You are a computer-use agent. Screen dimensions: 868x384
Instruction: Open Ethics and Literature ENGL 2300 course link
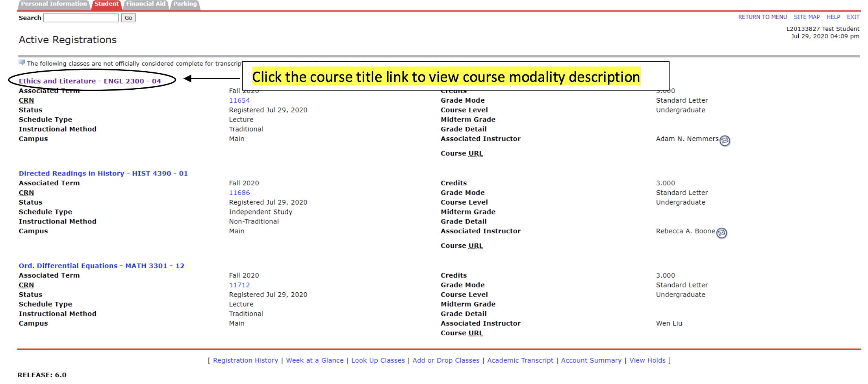[x=90, y=81]
